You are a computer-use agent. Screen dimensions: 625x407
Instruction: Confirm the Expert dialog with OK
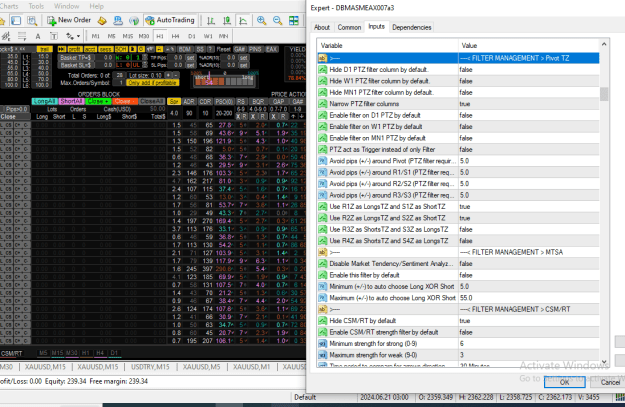[x=564, y=382]
